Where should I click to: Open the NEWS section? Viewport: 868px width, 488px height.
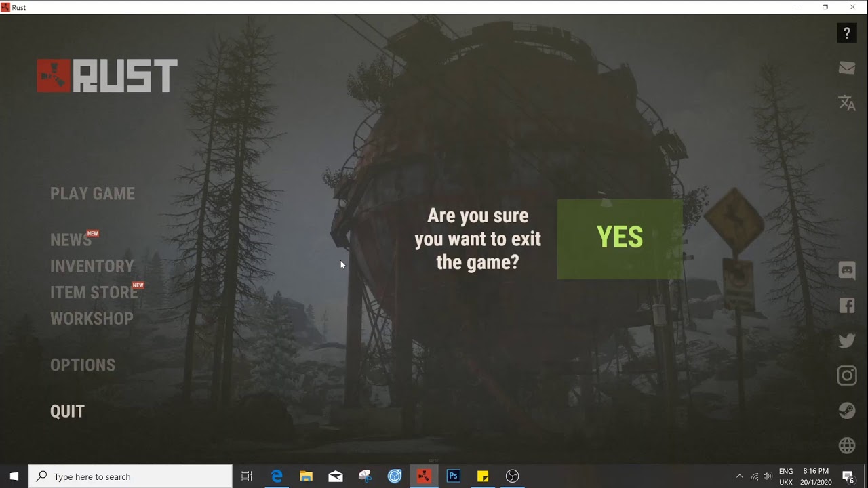tap(71, 240)
